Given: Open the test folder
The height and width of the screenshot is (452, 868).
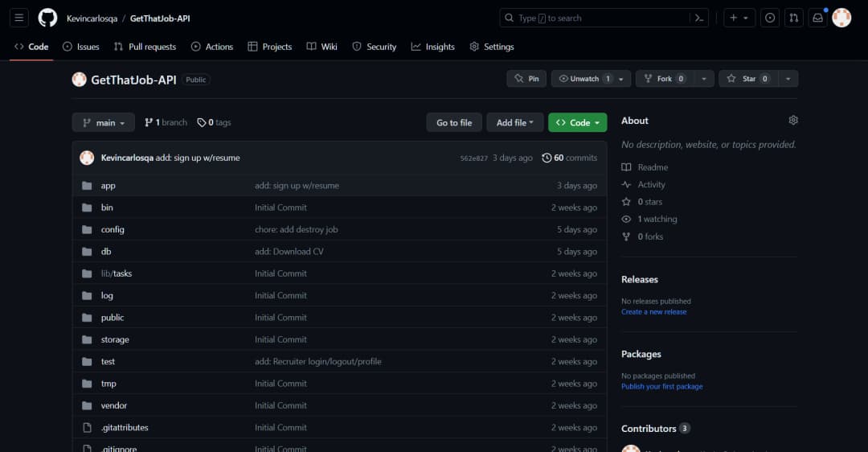Looking at the screenshot, I should 108,362.
